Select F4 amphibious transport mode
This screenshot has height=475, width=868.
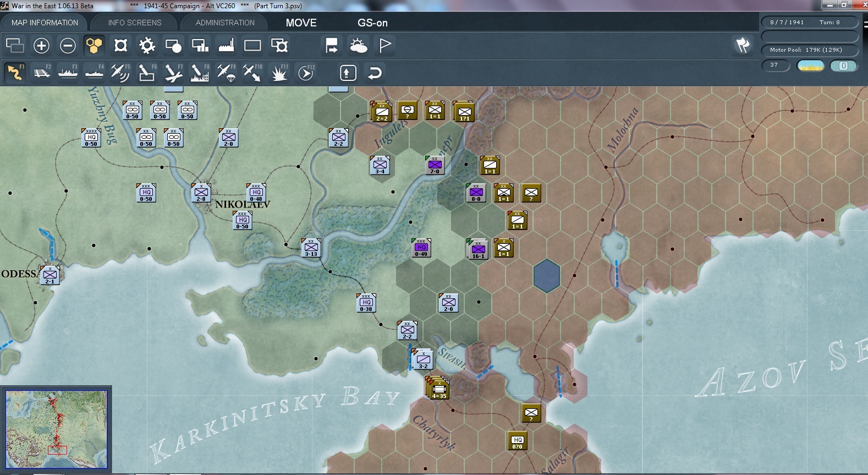click(x=94, y=73)
